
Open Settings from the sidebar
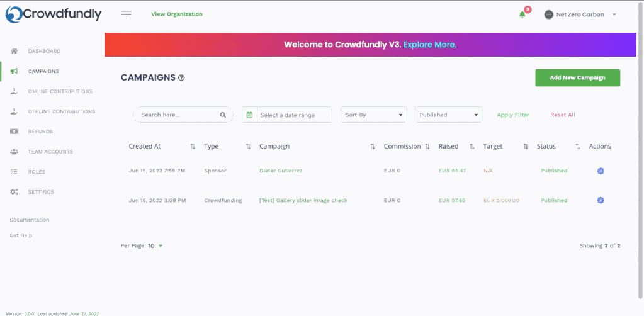(41, 192)
